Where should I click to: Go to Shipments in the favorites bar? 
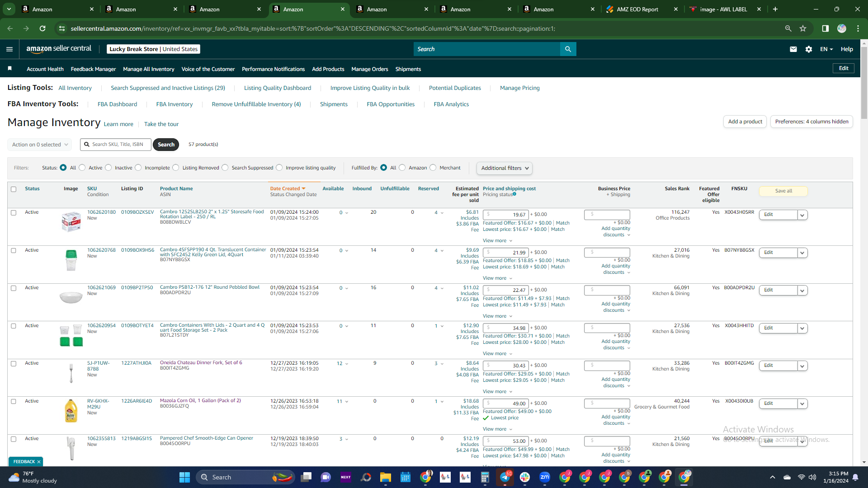(408, 69)
